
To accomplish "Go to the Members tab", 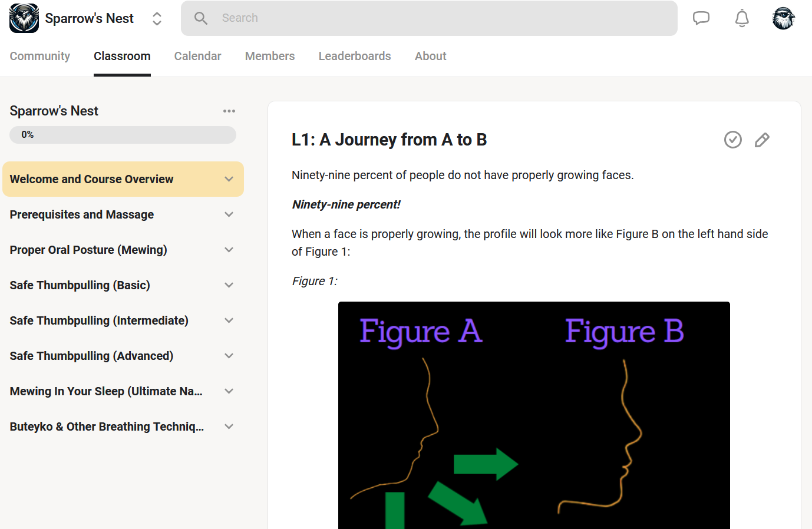I will click(270, 56).
